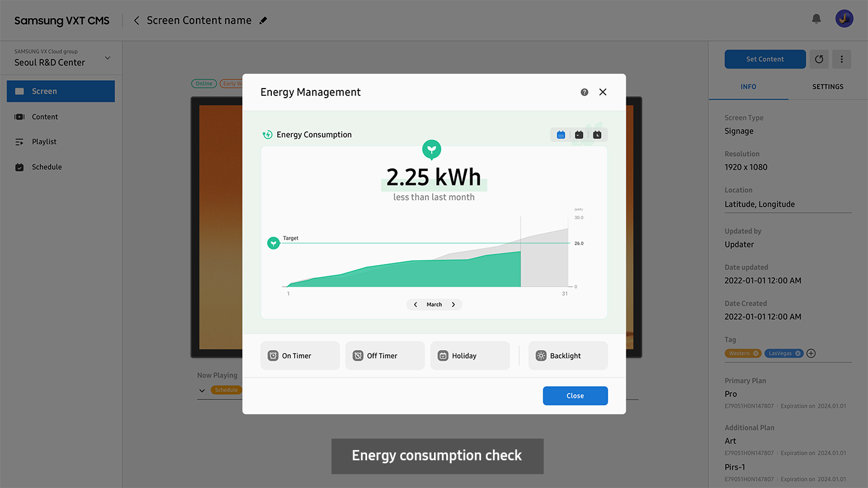The height and width of the screenshot is (488, 868).
Task: Click the notification bell icon
Action: 816,19
